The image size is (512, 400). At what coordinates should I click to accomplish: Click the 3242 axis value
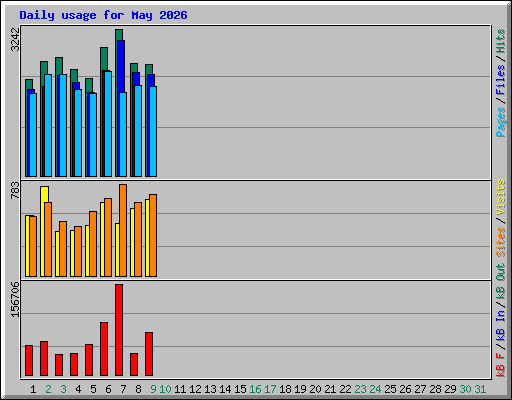tap(15, 39)
